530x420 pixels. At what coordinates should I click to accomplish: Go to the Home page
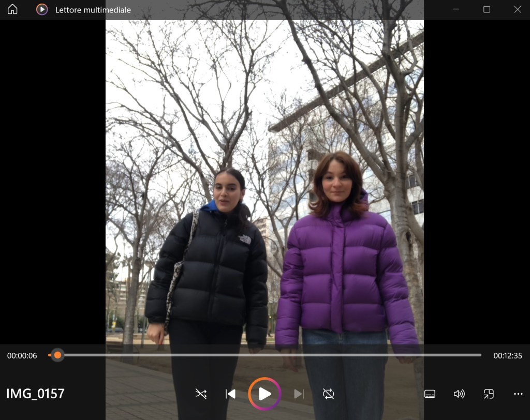(12, 10)
